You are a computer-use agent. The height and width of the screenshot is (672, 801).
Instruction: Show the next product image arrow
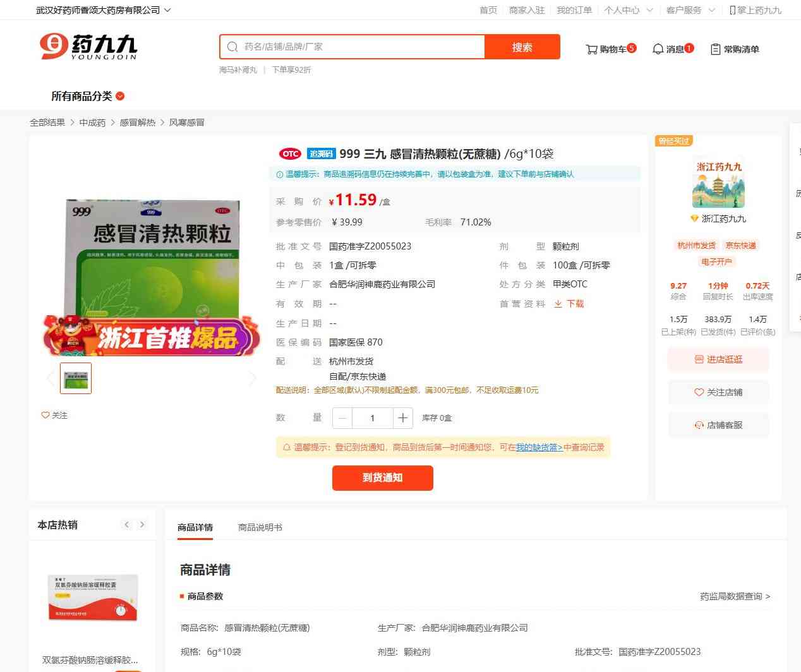click(x=253, y=378)
